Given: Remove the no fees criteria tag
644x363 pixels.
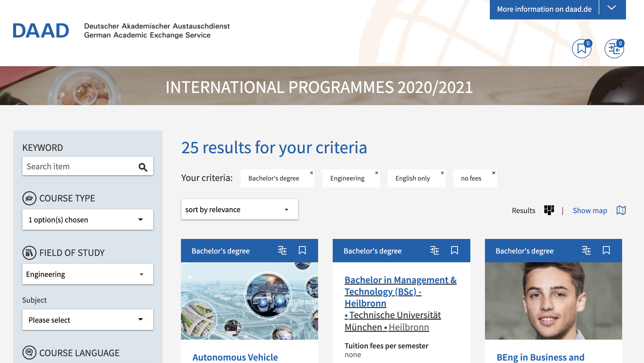Looking at the screenshot, I should tap(494, 173).
